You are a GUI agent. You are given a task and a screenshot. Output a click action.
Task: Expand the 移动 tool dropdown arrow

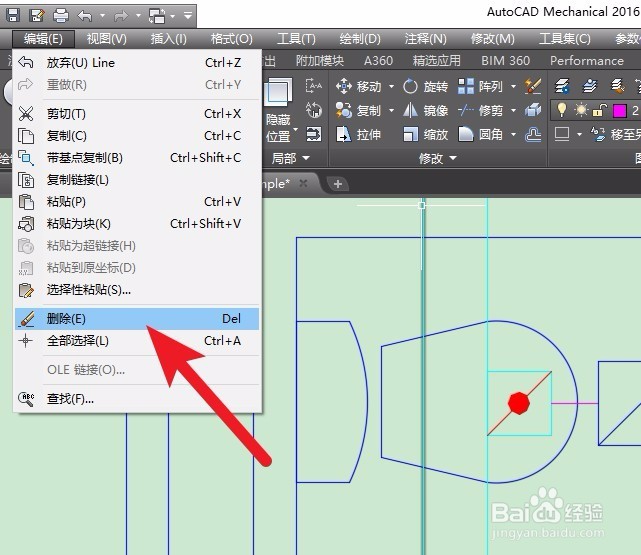point(391,87)
